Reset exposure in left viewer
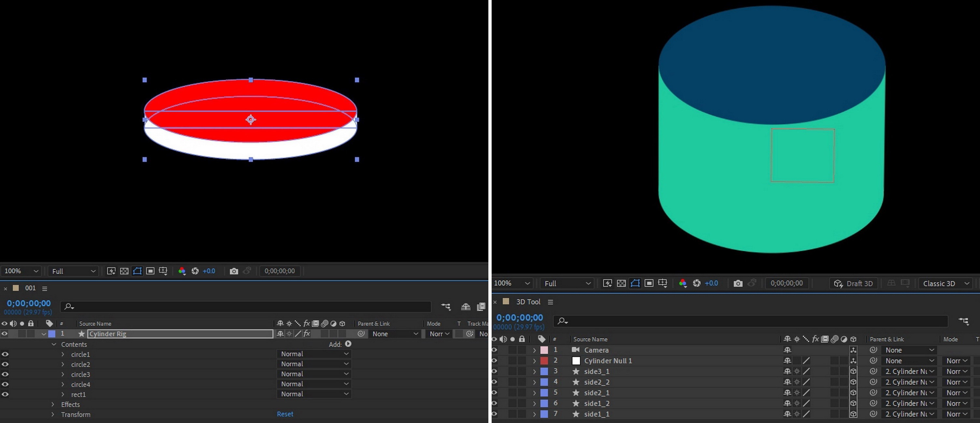980x423 pixels. point(195,271)
